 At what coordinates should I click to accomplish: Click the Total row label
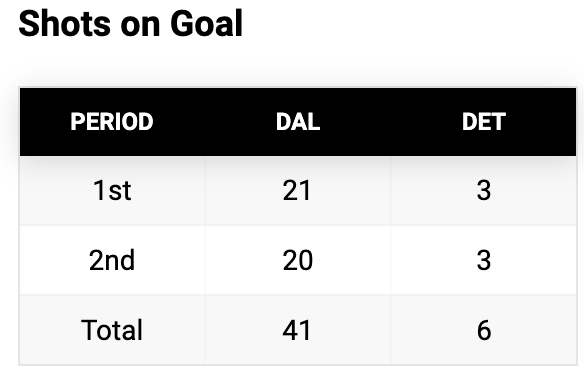tap(112, 330)
